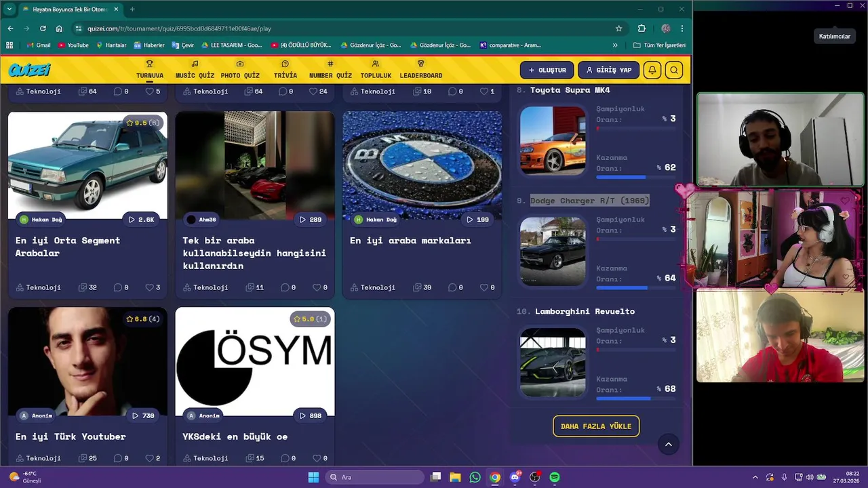The height and width of the screenshot is (488, 868).
Task: Open the Dodge Charger R/T car image
Action: point(553,251)
